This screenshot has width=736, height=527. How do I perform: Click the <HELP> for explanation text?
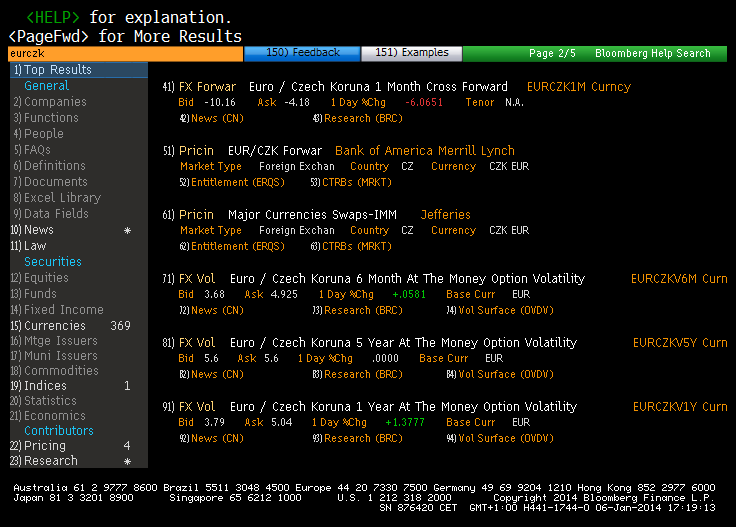click(x=129, y=17)
